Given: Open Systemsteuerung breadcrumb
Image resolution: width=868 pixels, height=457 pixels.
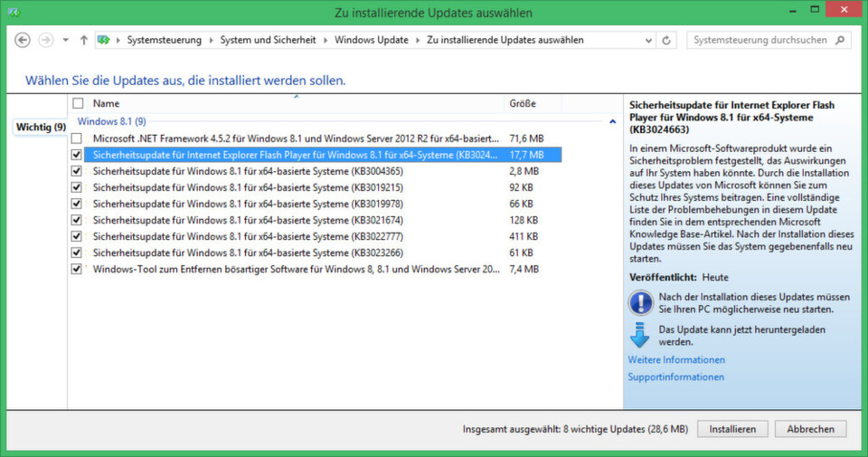Looking at the screenshot, I should pos(164,40).
